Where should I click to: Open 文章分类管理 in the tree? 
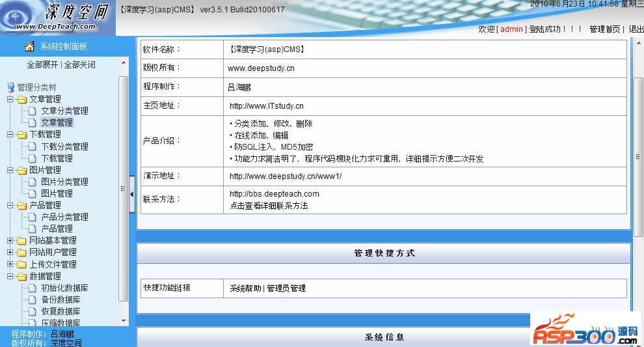(64, 111)
